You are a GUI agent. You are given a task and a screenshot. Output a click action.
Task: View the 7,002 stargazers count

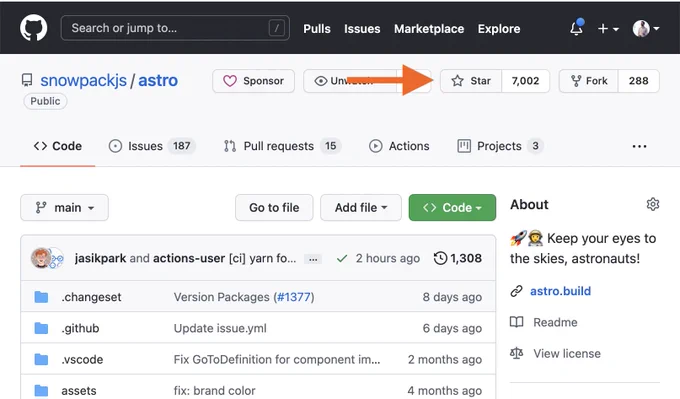tap(525, 81)
